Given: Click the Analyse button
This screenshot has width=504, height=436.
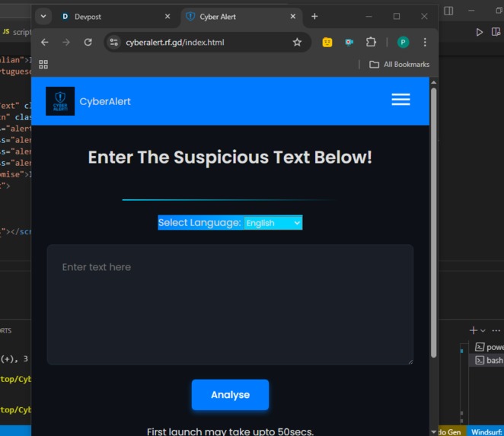Looking at the screenshot, I should point(230,395).
